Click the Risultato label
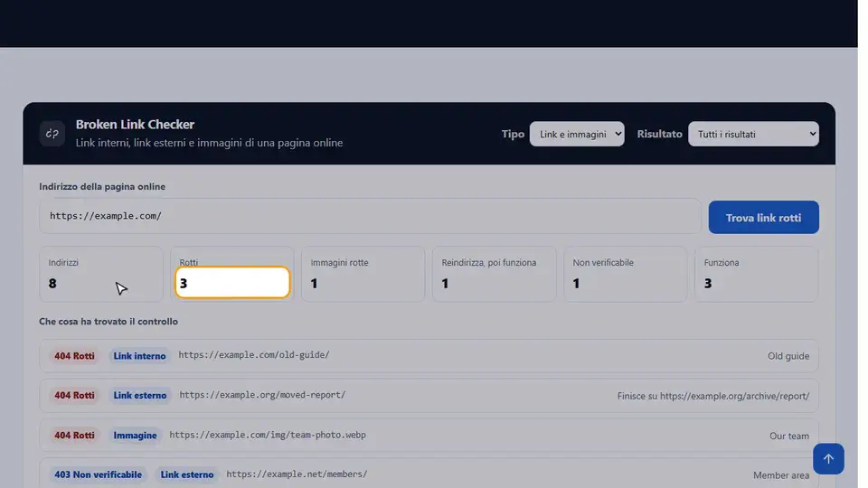Viewport: 868px width, 488px height. point(659,134)
